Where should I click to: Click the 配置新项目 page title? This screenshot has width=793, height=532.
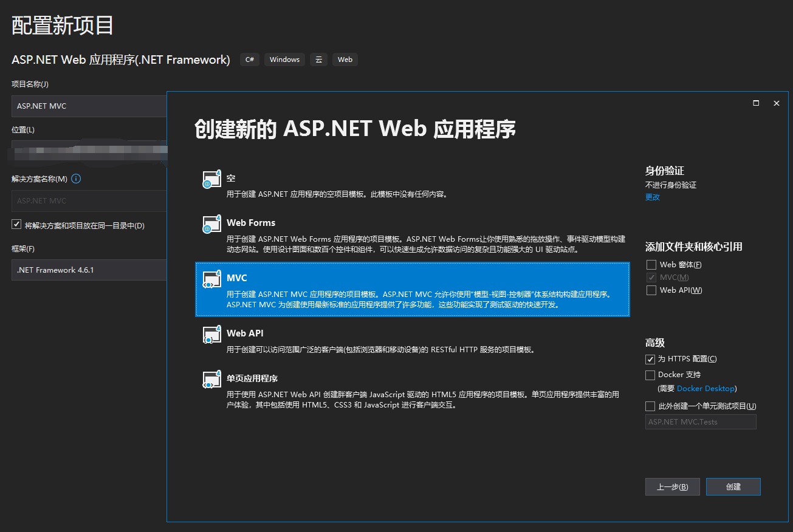[x=63, y=26]
